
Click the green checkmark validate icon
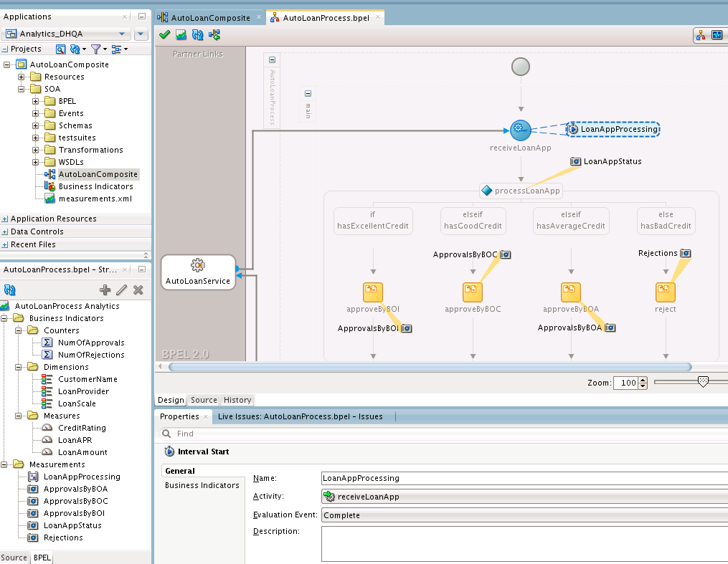[164, 34]
